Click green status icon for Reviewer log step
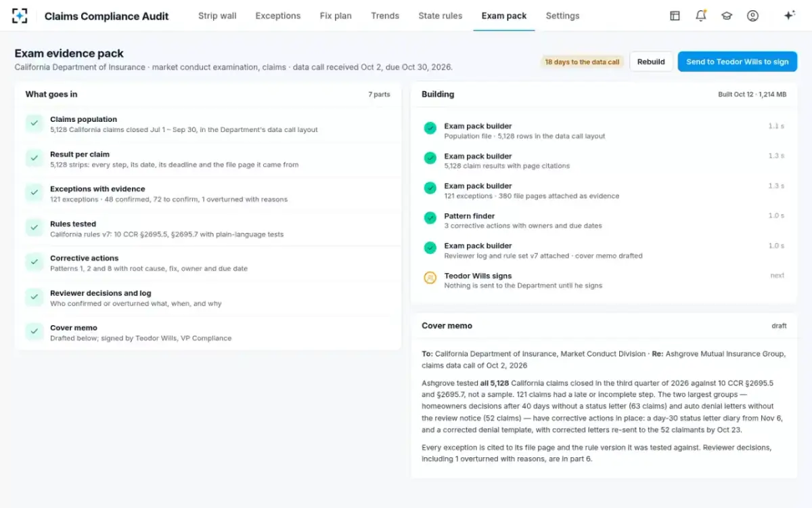The image size is (812, 508). point(430,248)
